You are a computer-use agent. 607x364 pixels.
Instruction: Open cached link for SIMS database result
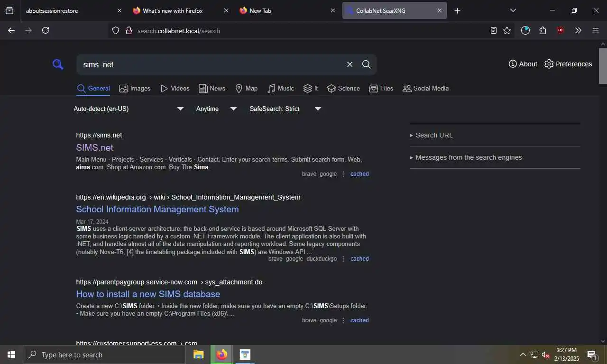pos(359,320)
